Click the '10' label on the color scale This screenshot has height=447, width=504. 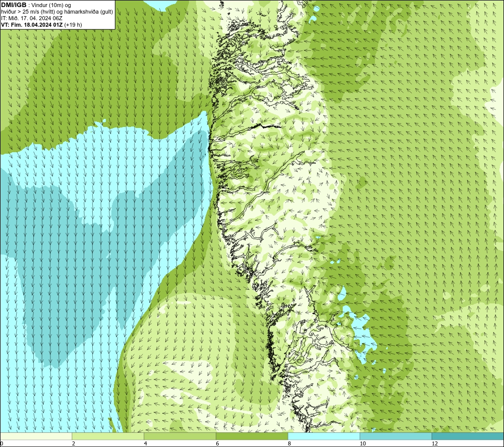coord(363,443)
